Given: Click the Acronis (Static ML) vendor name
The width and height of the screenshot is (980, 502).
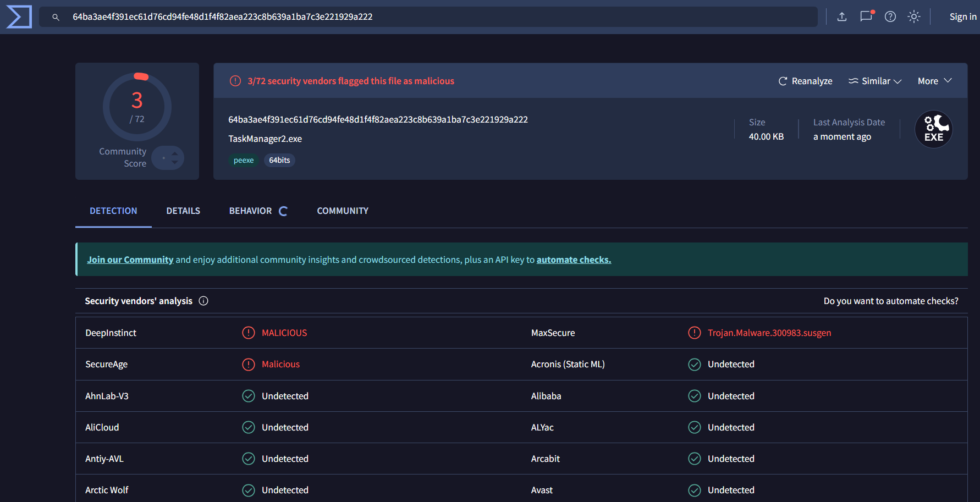Looking at the screenshot, I should point(568,364).
